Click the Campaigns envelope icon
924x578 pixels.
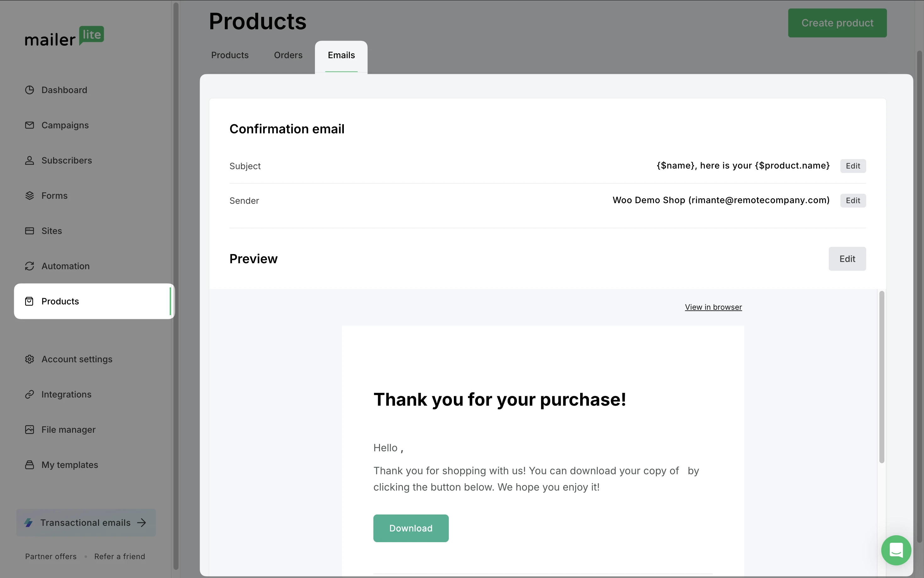click(x=30, y=125)
